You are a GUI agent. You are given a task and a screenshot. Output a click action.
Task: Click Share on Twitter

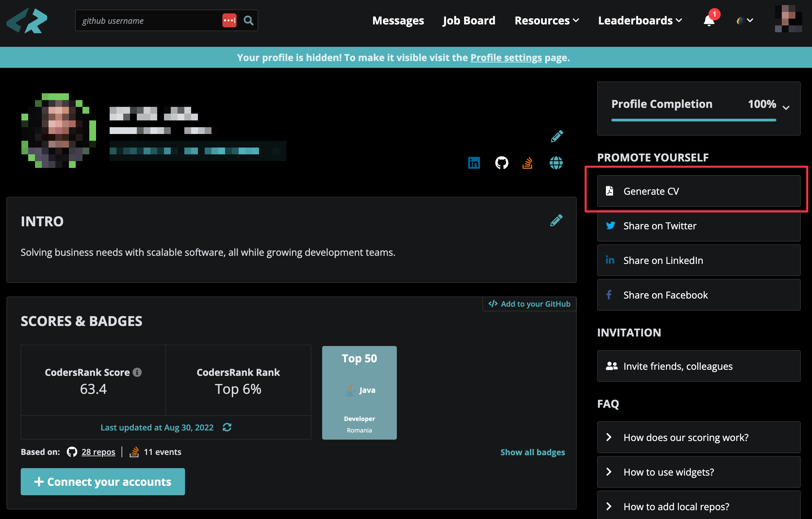pyautogui.click(x=699, y=226)
